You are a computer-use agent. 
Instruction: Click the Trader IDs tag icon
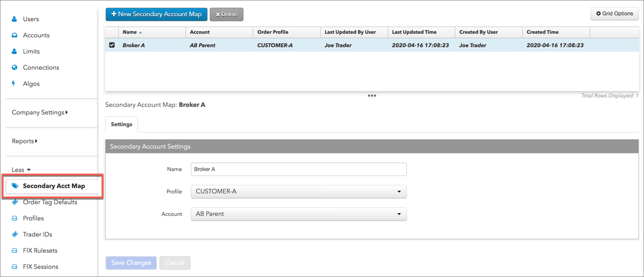click(14, 234)
